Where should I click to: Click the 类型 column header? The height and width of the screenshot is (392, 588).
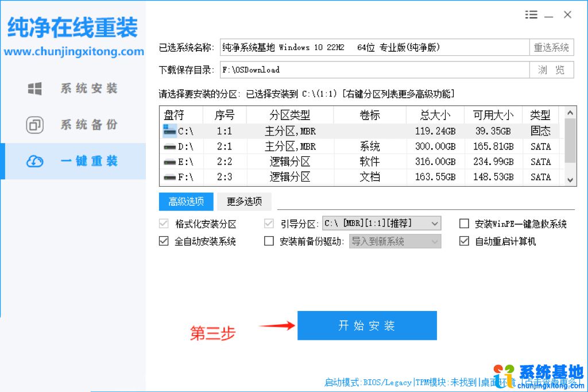click(540, 115)
